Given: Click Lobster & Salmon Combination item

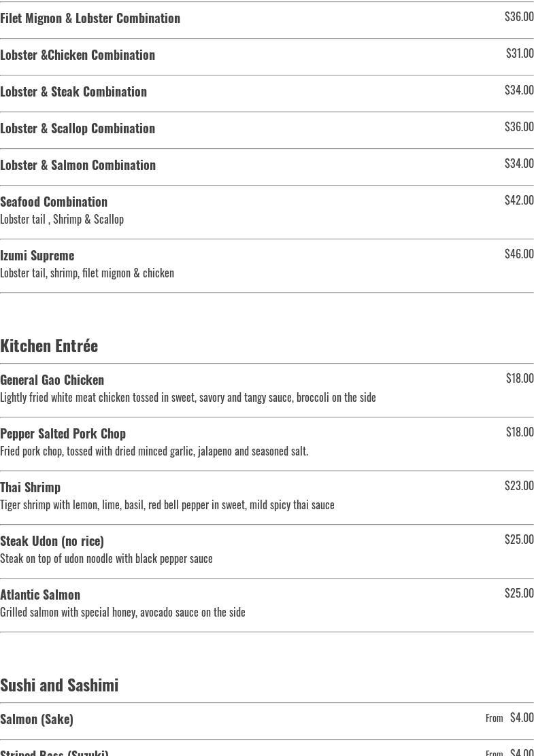Looking at the screenshot, I should pyautogui.click(x=267, y=167).
